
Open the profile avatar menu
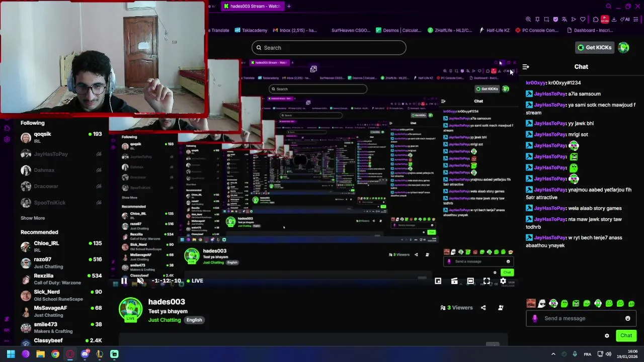pos(624,47)
